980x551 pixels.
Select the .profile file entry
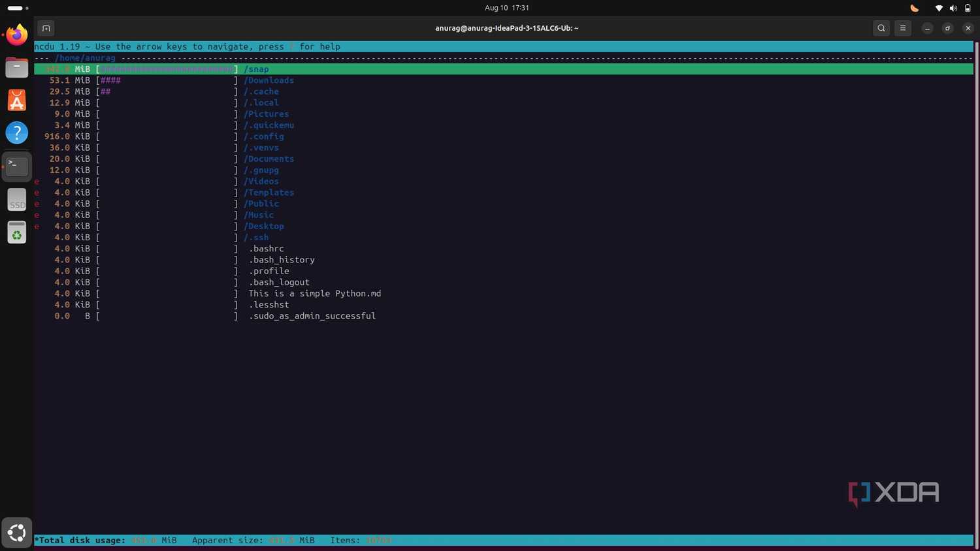point(269,271)
